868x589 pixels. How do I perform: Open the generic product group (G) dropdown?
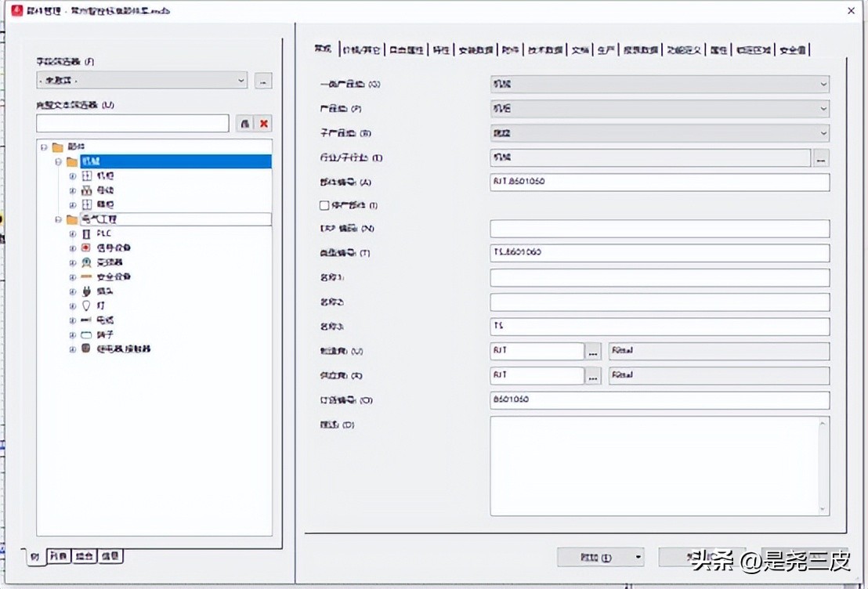[x=823, y=84]
